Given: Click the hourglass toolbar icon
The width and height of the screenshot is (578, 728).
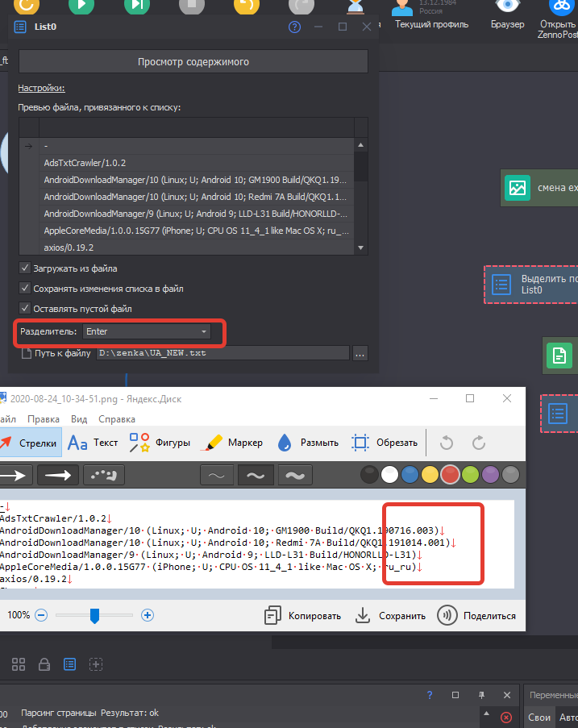Looking at the screenshot, I should tap(356, 6).
